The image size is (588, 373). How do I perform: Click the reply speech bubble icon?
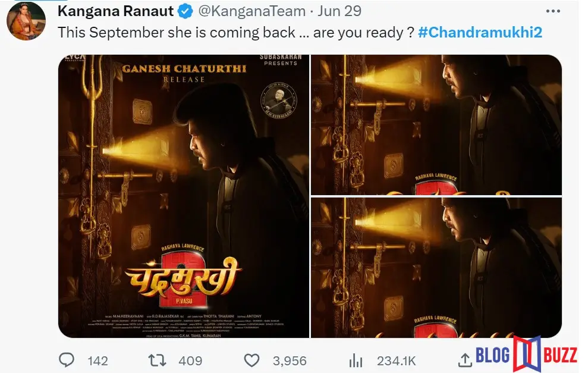67,361
